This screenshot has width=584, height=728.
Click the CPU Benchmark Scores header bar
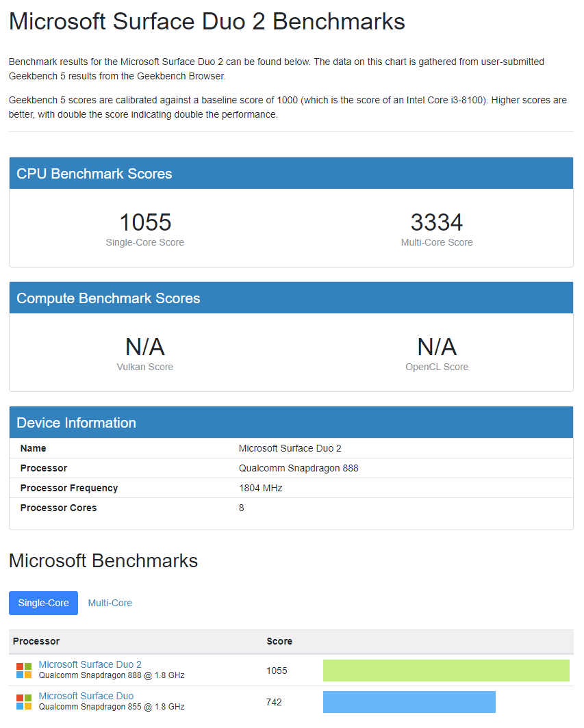point(290,173)
